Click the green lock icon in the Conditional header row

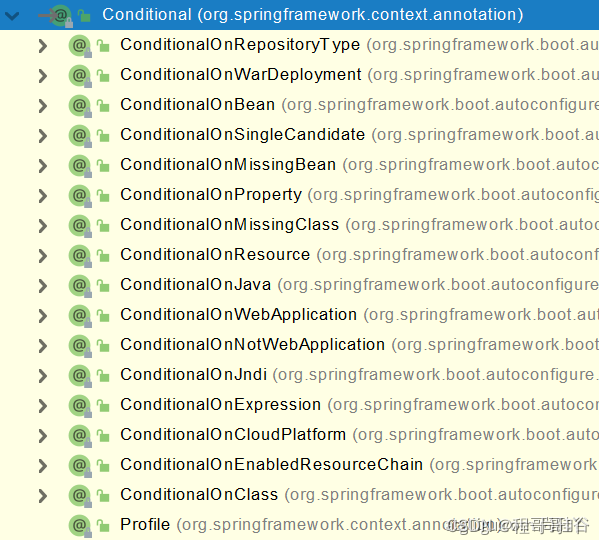(84, 16)
